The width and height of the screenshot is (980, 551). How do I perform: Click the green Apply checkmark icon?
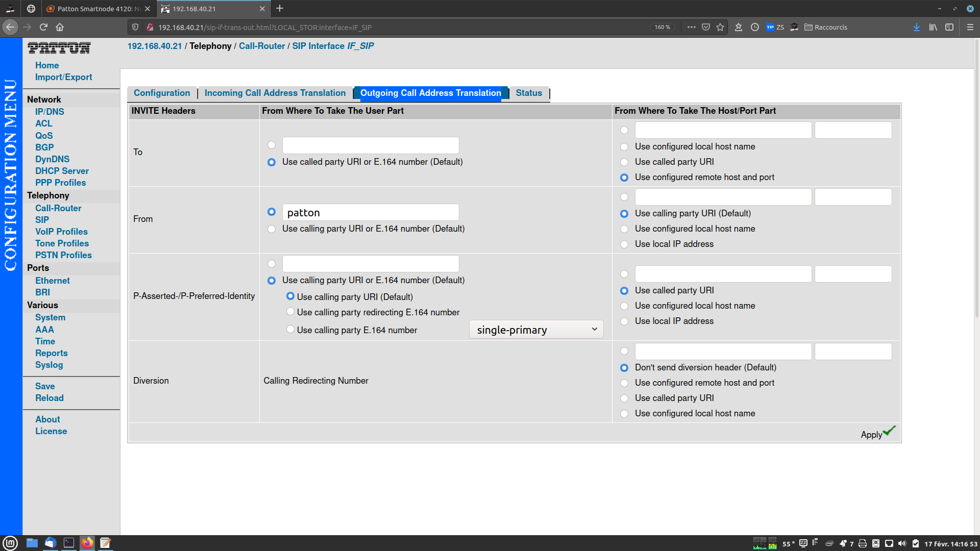click(x=889, y=431)
